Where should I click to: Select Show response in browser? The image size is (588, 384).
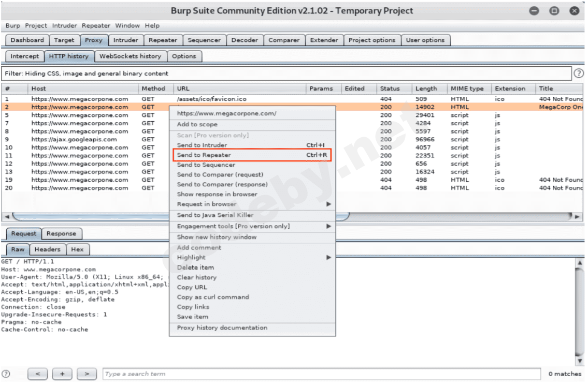(x=252, y=194)
